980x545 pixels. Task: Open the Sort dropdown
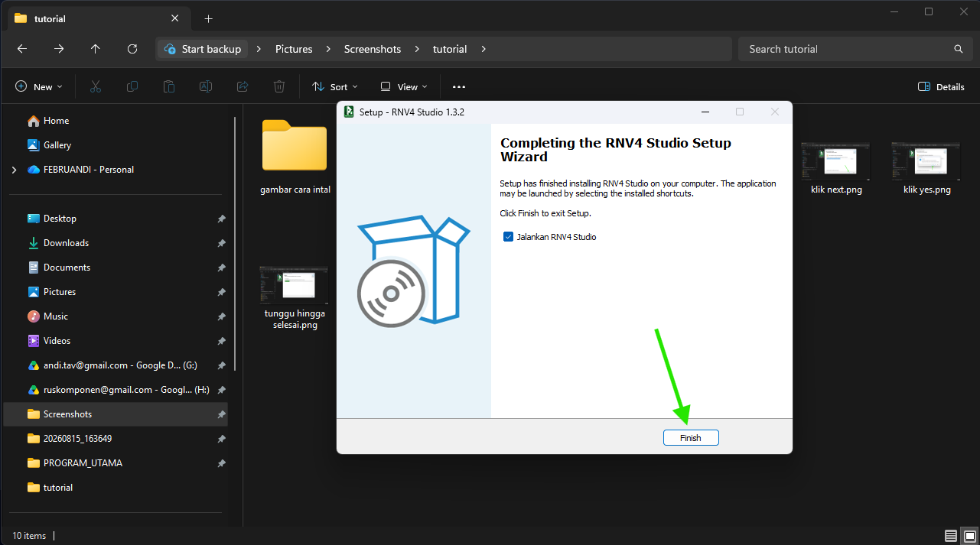coord(335,87)
